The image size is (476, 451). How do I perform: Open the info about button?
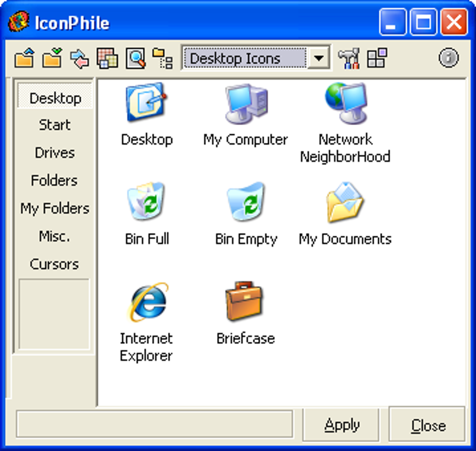(x=448, y=57)
